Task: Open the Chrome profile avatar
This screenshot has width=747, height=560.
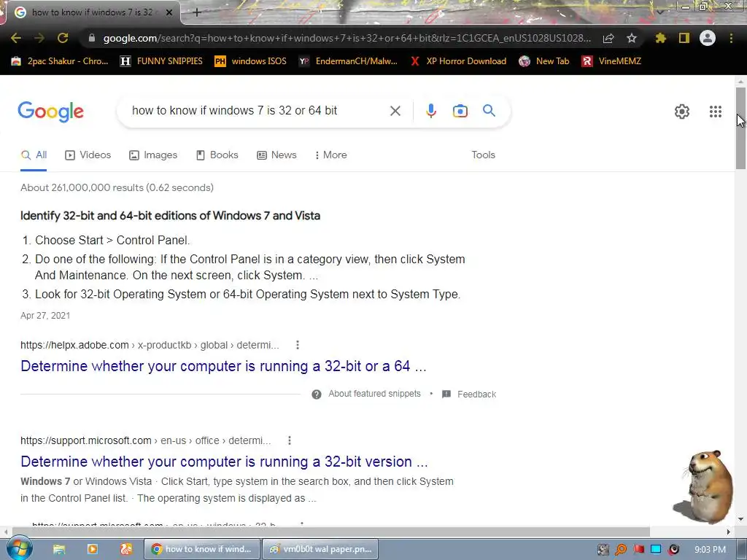Action: pos(708,38)
